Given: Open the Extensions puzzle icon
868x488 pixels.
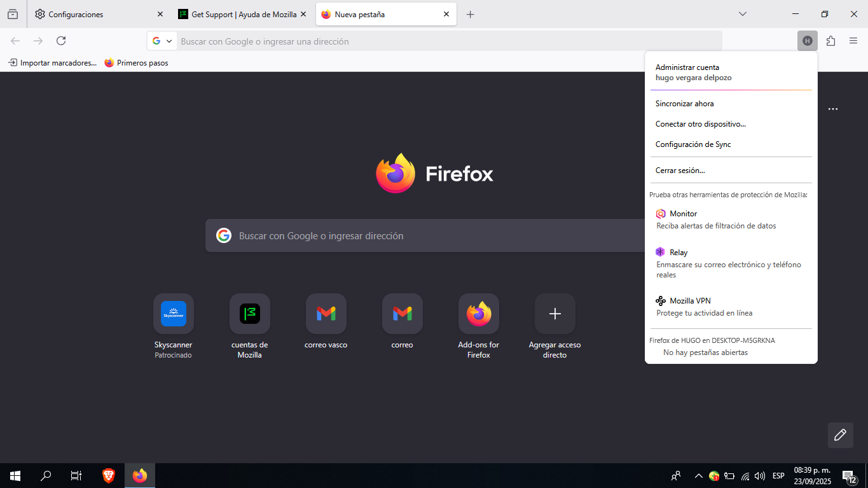Looking at the screenshot, I should pyautogui.click(x=830, y=41).
